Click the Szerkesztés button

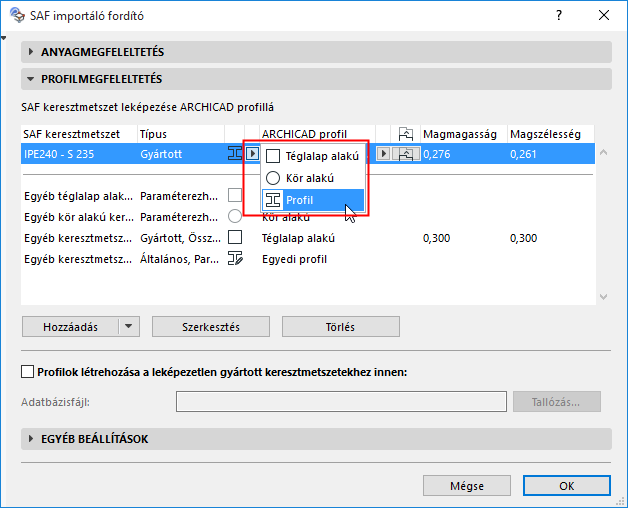pos(211,327)
